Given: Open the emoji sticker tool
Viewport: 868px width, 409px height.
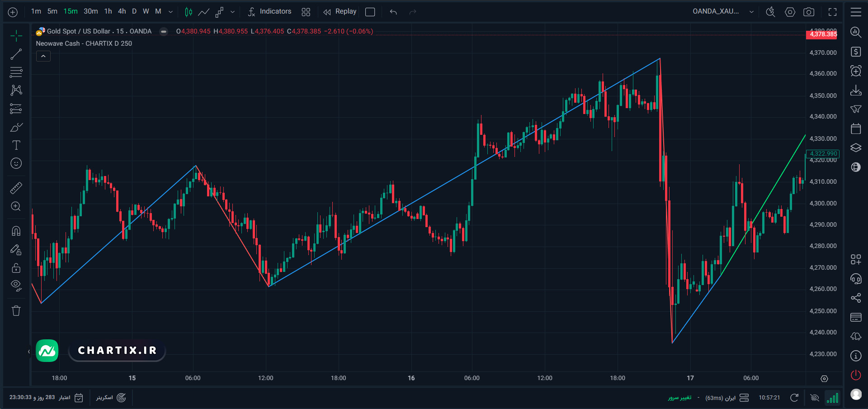Looking at the screenshot, I should point(16,163).
